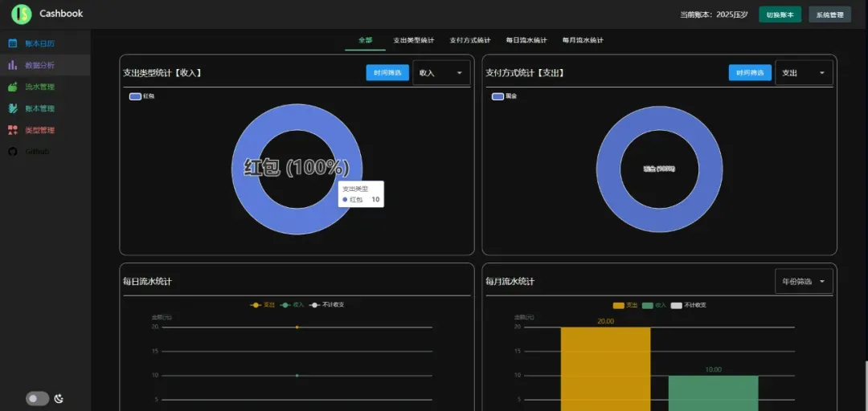Click the 切换账本 button
Viewport: 868px width, 411px height.
[780, 14]
